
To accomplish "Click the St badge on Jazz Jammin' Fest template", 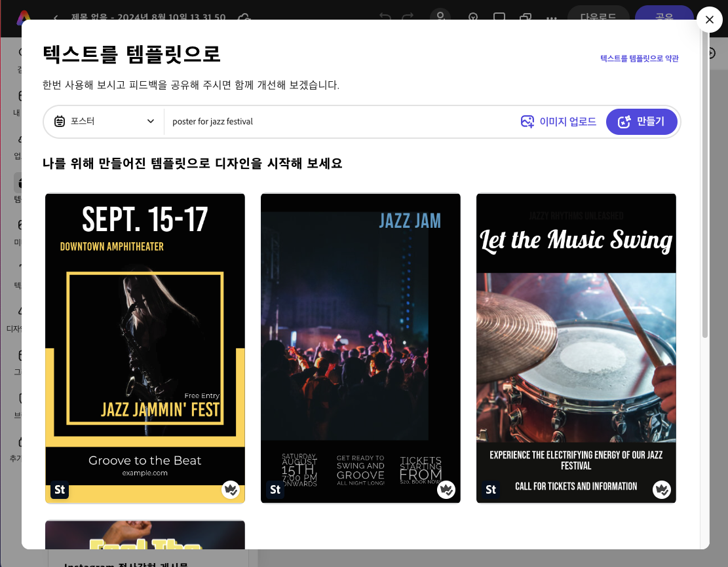I will 60,490.
